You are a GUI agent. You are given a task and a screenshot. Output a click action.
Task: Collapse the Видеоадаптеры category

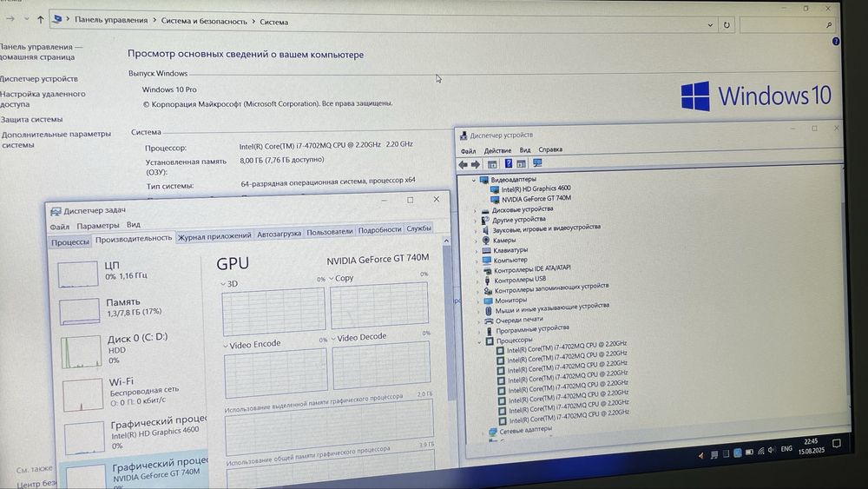point(474,180)
